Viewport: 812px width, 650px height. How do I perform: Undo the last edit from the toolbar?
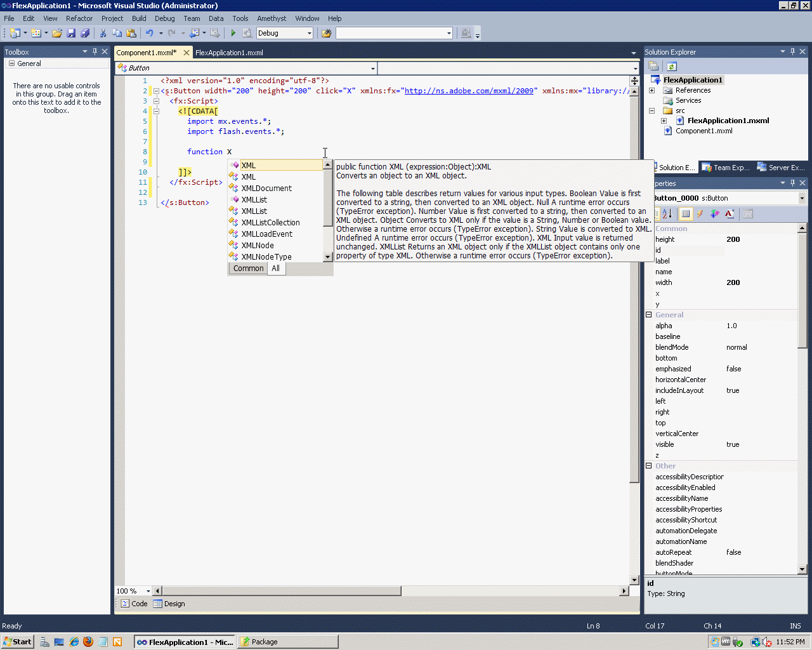point(150,33)
